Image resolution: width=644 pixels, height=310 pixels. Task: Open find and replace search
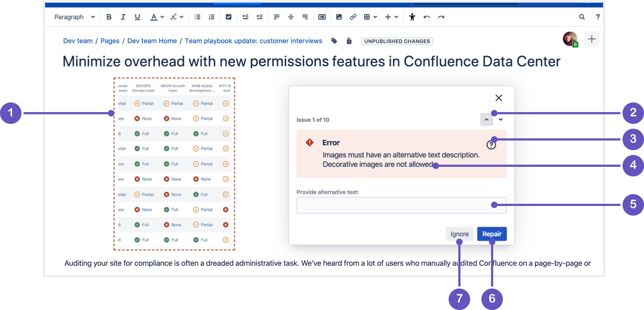click(x=581, y=17)
